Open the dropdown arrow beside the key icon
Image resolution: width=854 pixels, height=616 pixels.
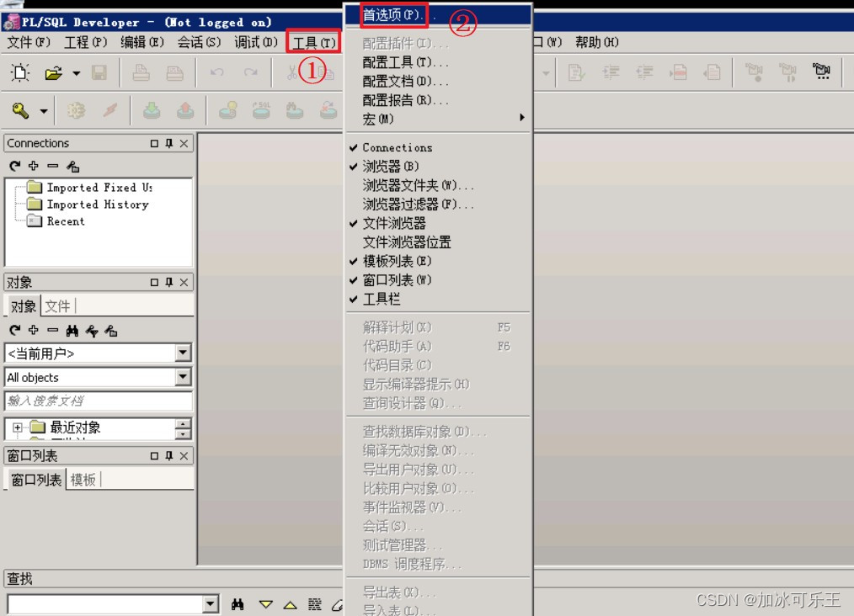pos(44,111)
